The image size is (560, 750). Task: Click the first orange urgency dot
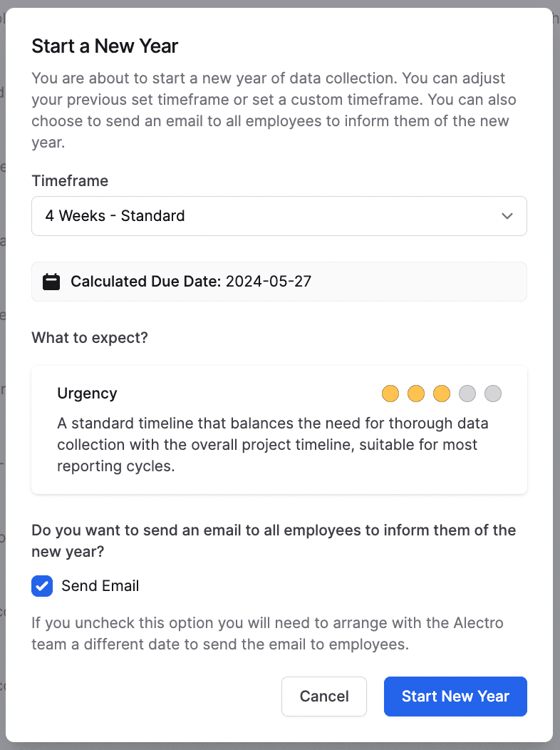[x=390, y=394]
